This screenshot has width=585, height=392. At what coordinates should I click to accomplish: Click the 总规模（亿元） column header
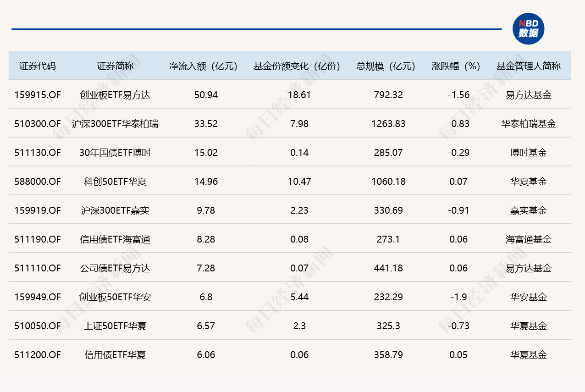pyautogui.click(x=386, y=66)
